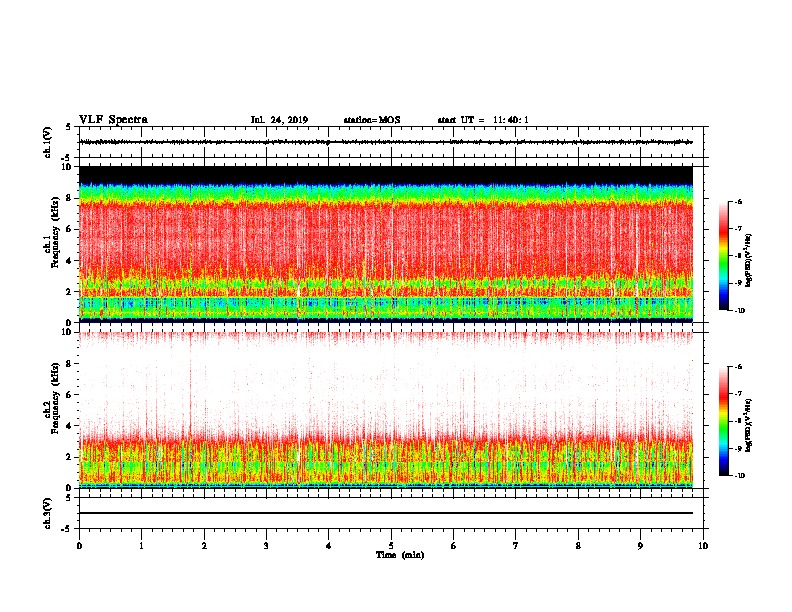
Task: Click the "ch.1(V)" waveform axis label
Action: [x=47, y=142]
